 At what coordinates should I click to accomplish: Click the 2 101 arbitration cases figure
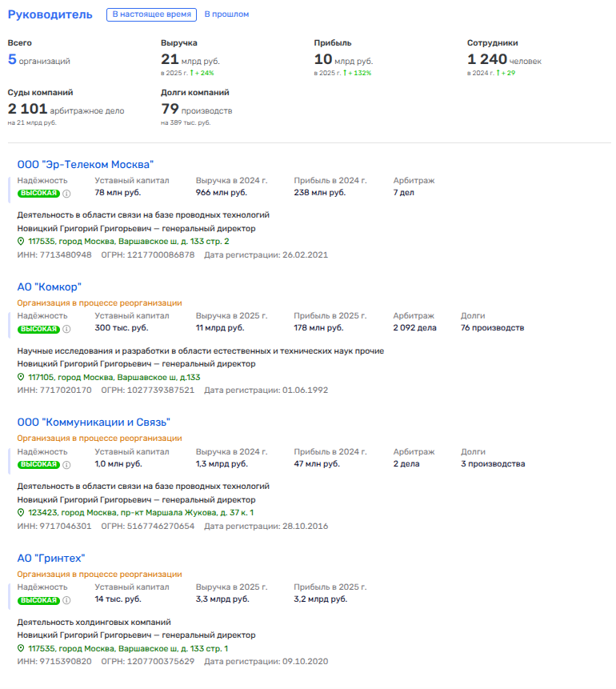[27, 109]
